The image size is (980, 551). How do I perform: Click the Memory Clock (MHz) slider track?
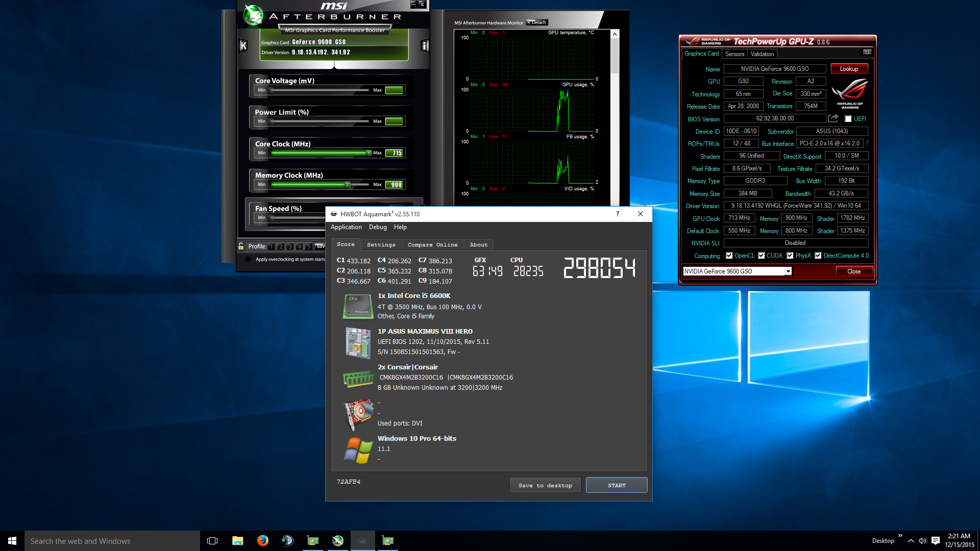320,185
